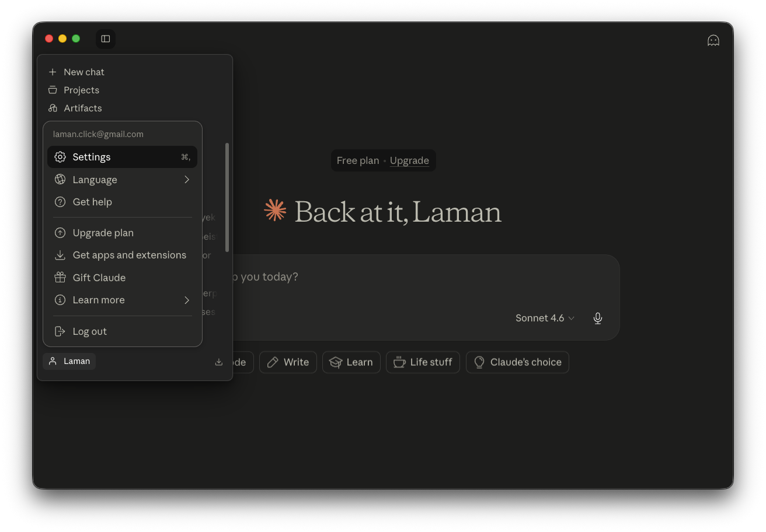Click the download icon beside Get apps
This screenshot has width=766, height=532.
pos(60,255)
